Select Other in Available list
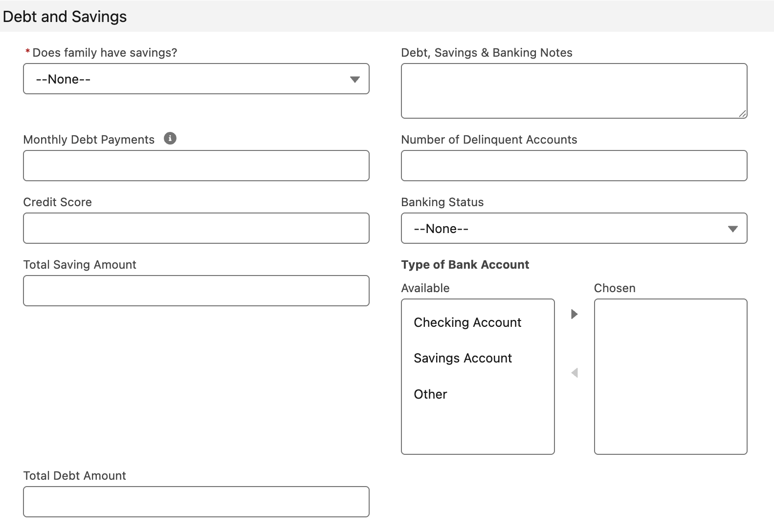 click(x=430, y=394)
